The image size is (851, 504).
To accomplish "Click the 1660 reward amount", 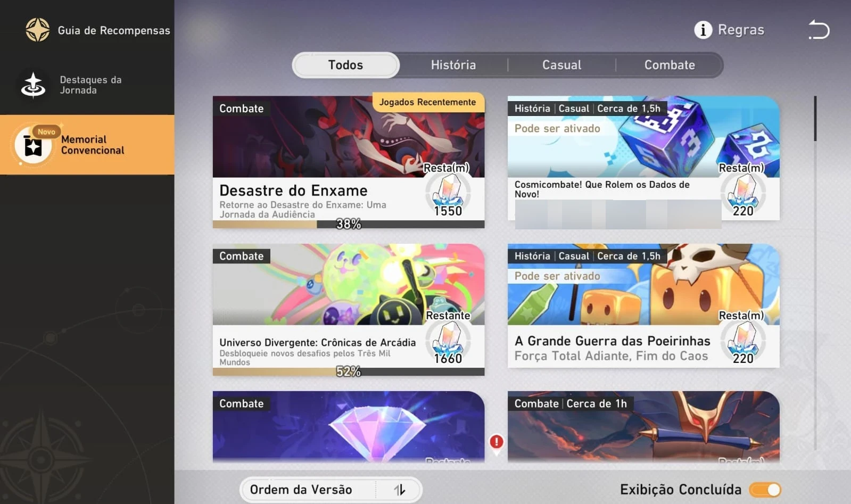I will (x=448, y=359).
